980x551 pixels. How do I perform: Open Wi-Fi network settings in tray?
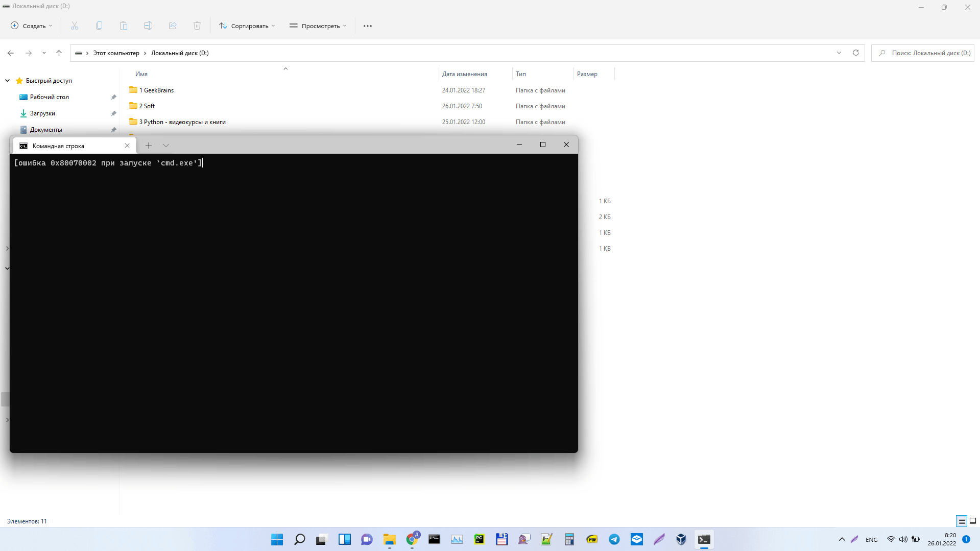[x=891, y=539]
